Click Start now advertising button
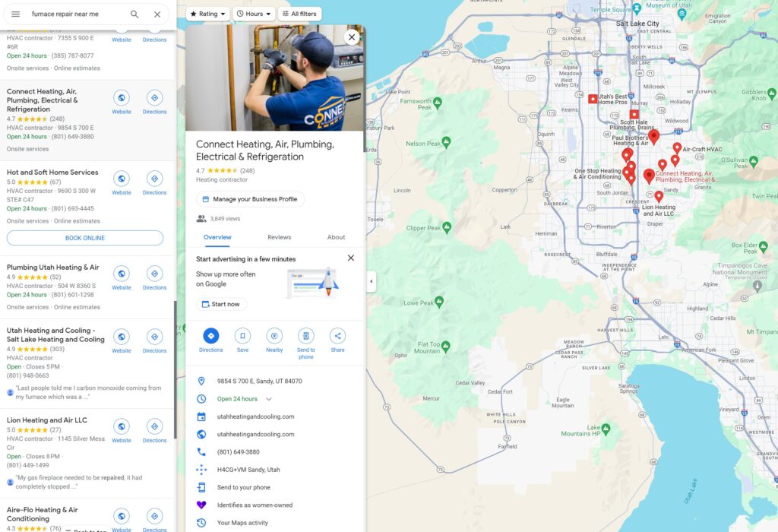The image size is (778, 532). (221, 304)
